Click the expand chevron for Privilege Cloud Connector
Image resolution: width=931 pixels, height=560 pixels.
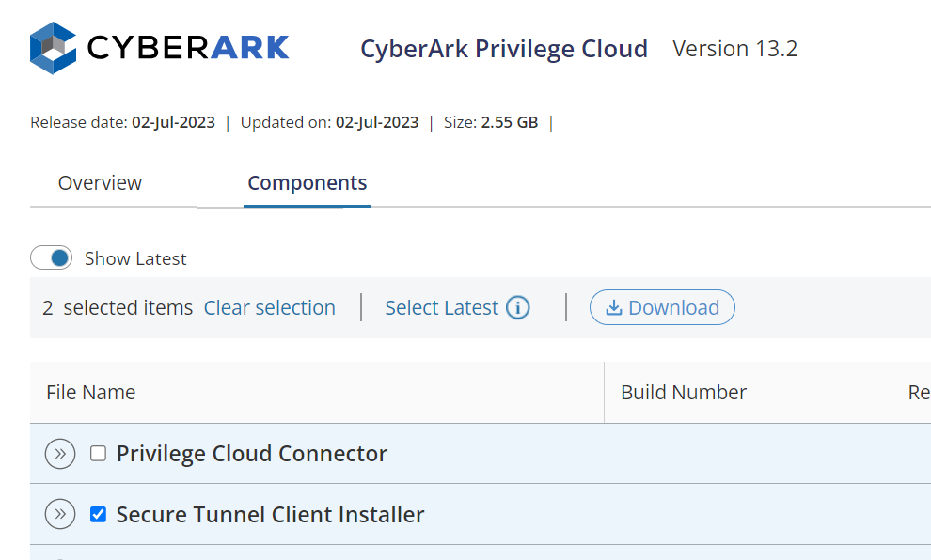tap(60, 453)
